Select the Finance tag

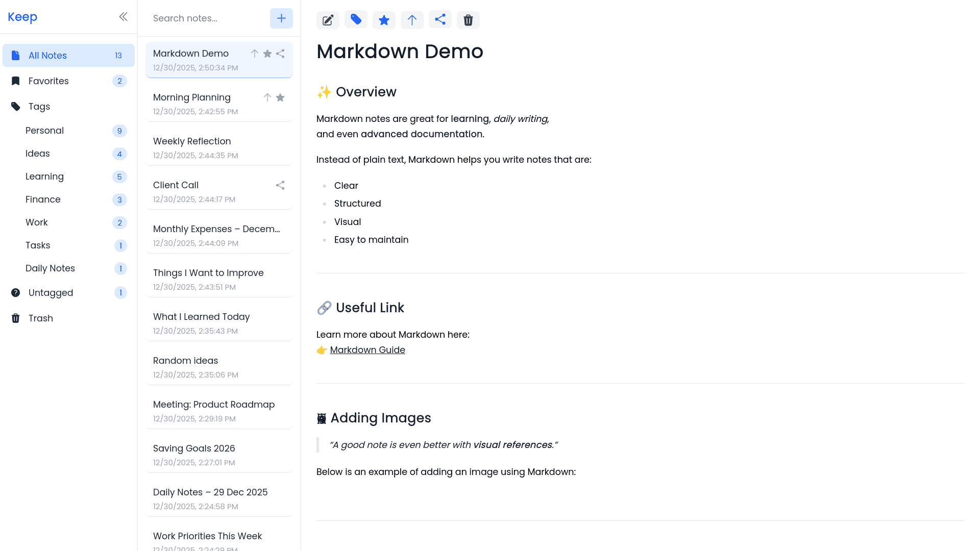(43, 199)
